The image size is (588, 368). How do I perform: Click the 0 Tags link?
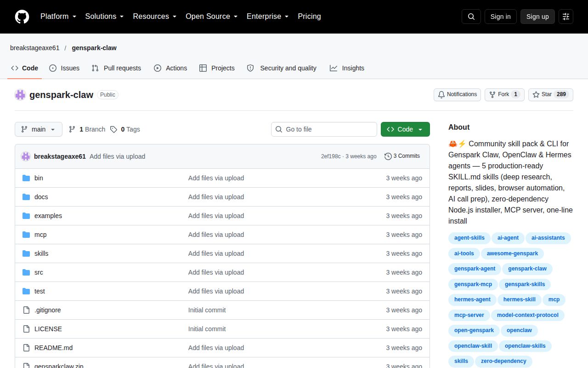[x=125, y=129]
